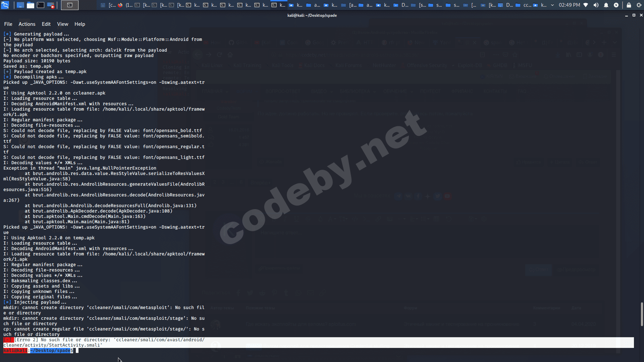The image size is (644, 362).
Task: Lock the screen using the padlock icon
Action: pyautogui.click(x=629, y=5)
